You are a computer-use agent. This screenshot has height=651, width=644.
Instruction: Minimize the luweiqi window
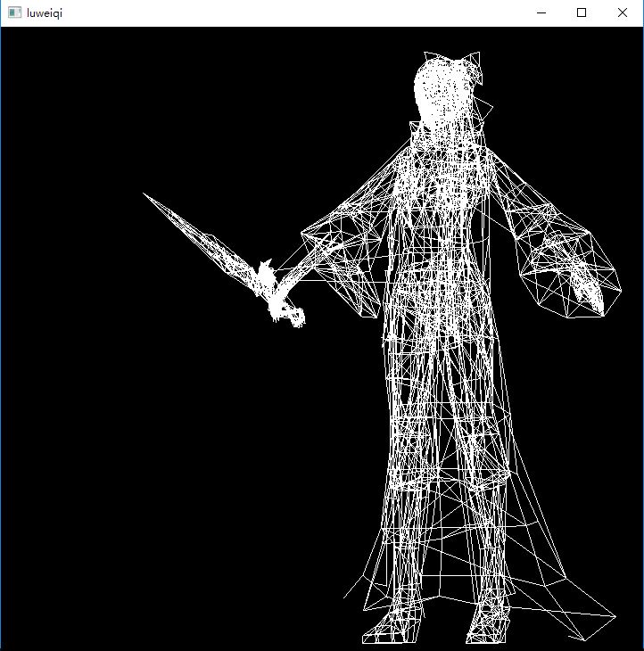[541, 12]
